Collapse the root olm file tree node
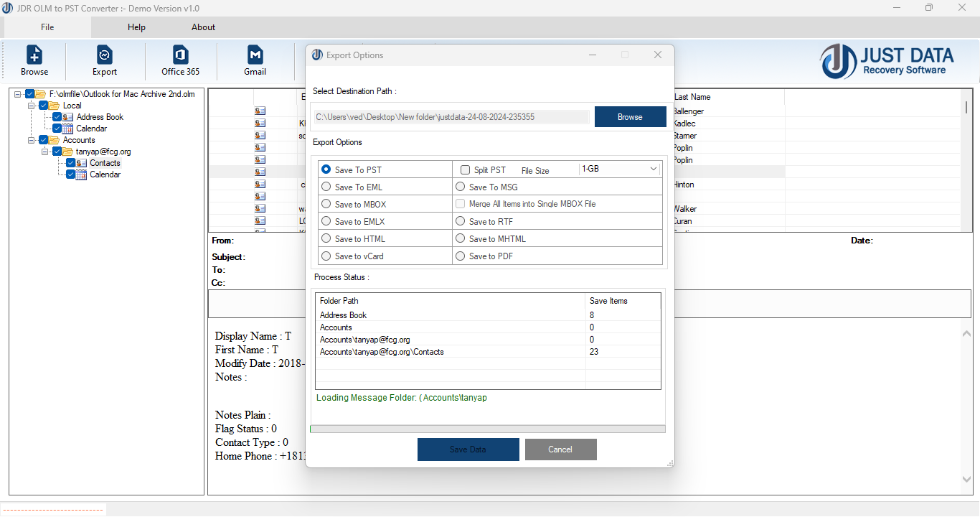980x517 pixels. (x=18, y=94)
